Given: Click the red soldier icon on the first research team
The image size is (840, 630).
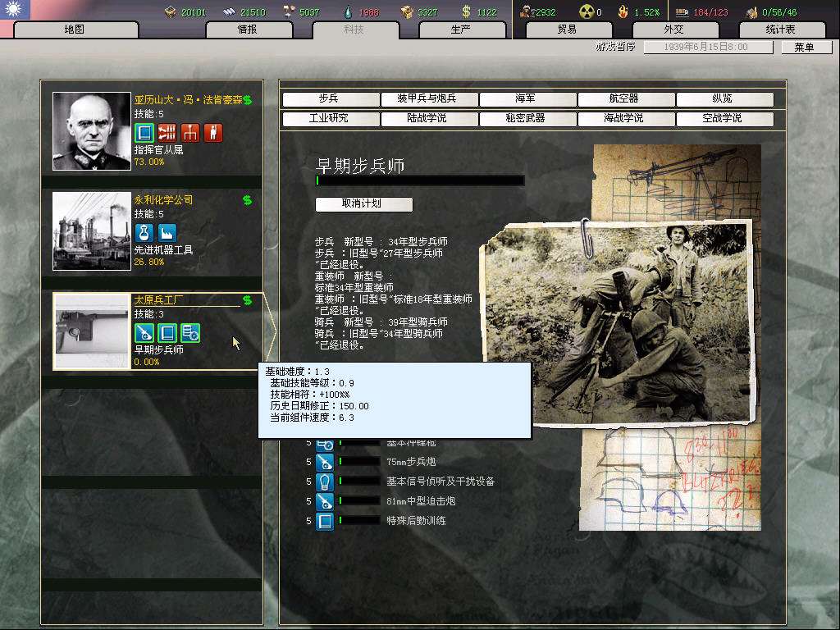Looking at the screenshot, I should tap(212, 132).
